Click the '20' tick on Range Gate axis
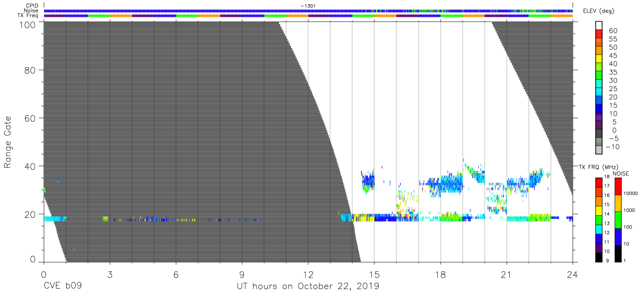This screenshot has width=644, height=297. click(29, 214)
